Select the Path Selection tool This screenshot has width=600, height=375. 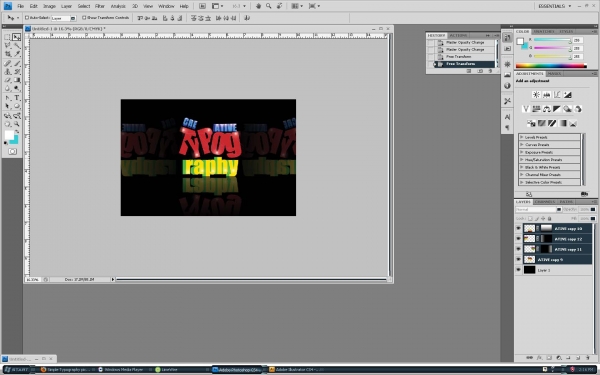(x=7, y=106)
